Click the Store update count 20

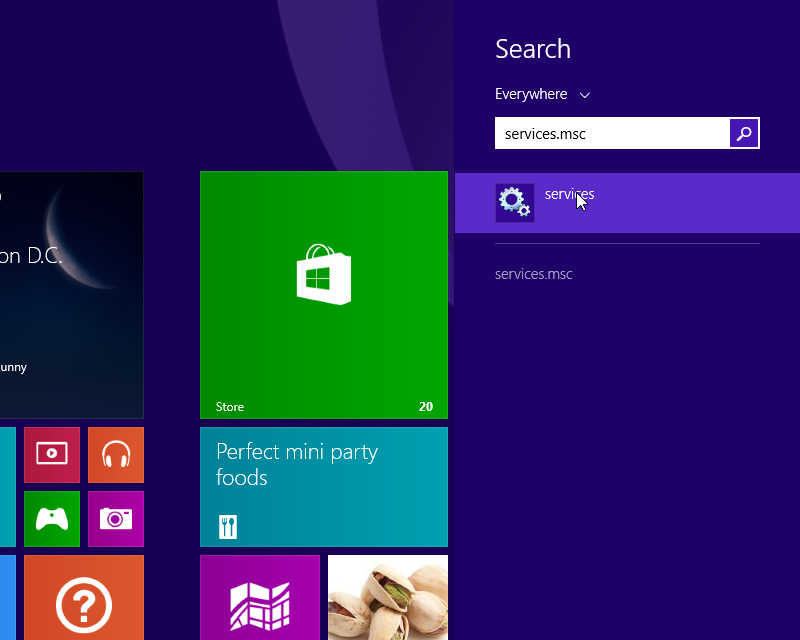tap(426, 407)
